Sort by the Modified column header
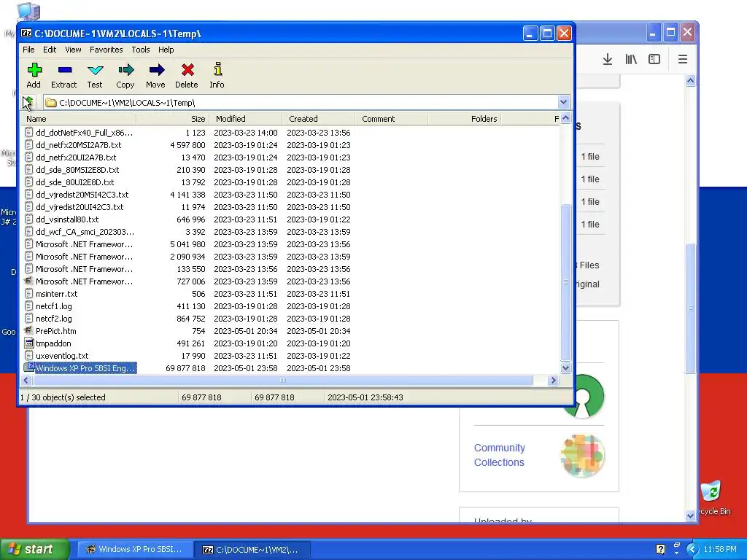The image size is (747, 560). pos(245,119)
